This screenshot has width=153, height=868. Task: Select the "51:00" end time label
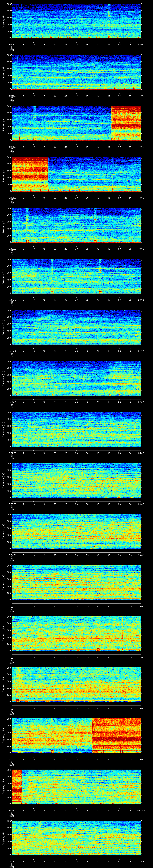(x=141, y=351)
